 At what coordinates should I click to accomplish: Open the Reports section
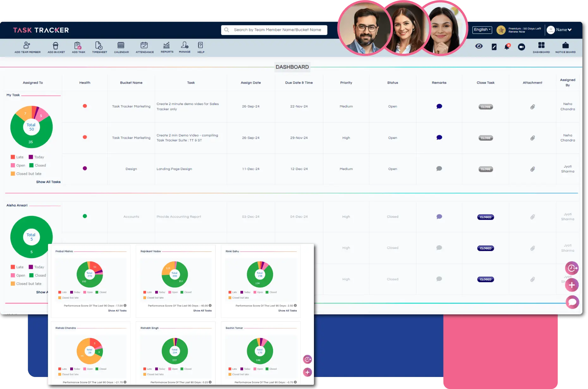coord(167,47)
